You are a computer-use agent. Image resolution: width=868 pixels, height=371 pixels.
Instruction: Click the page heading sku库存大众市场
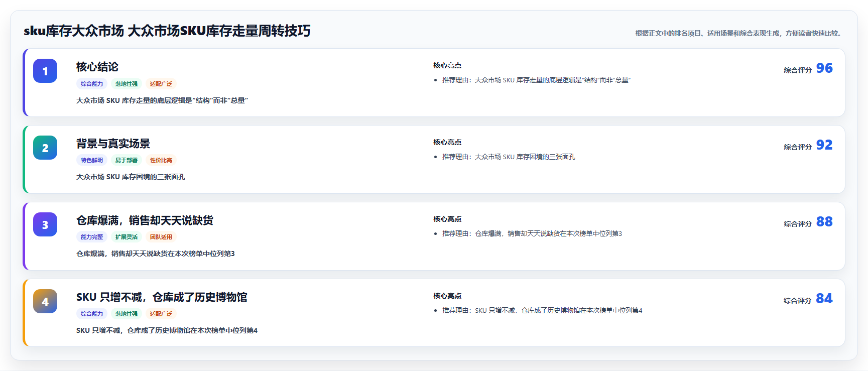tap(167, 31)
